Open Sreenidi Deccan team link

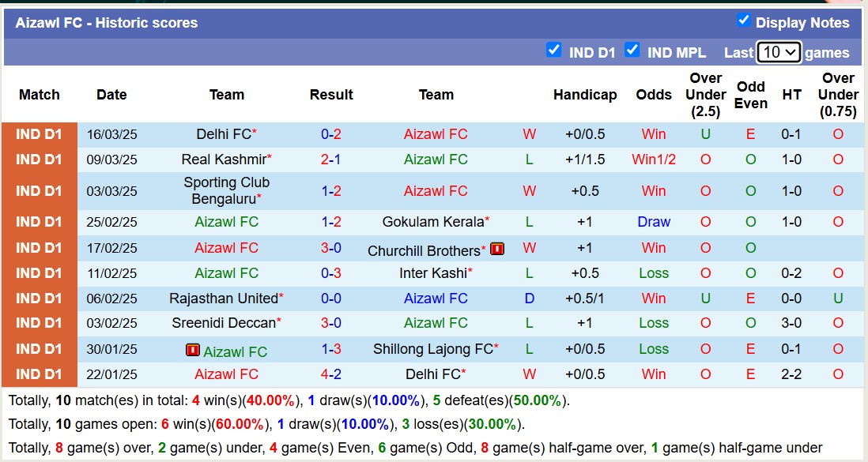tap(224, 323)
